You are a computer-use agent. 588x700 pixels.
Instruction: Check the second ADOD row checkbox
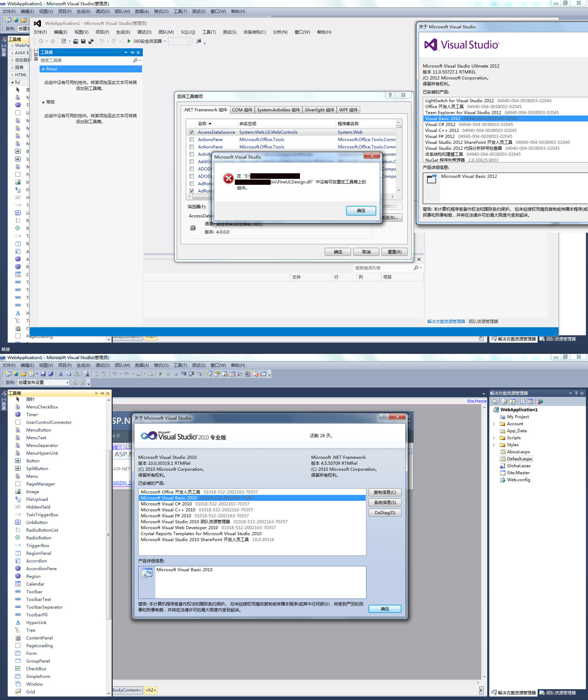click(191, 176)
